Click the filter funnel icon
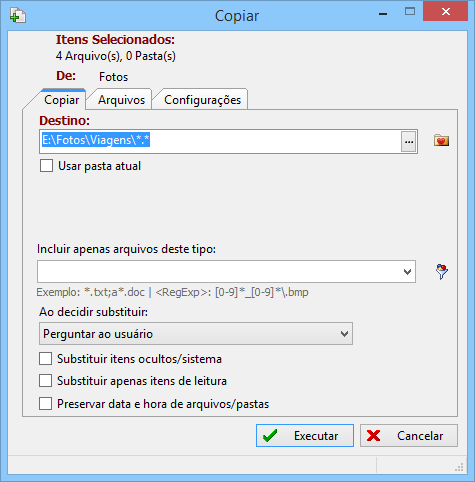The height and width of the screenshot is (482, 475). point(442,272)
